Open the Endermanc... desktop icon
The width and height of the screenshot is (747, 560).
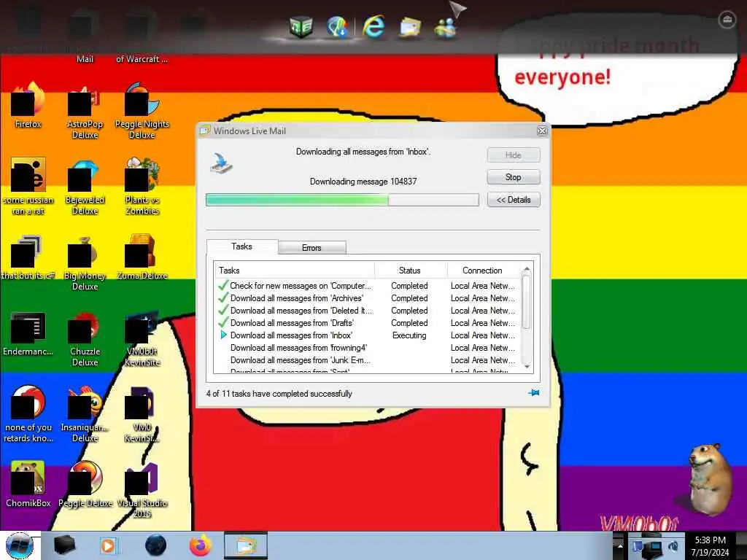[28, 333]
